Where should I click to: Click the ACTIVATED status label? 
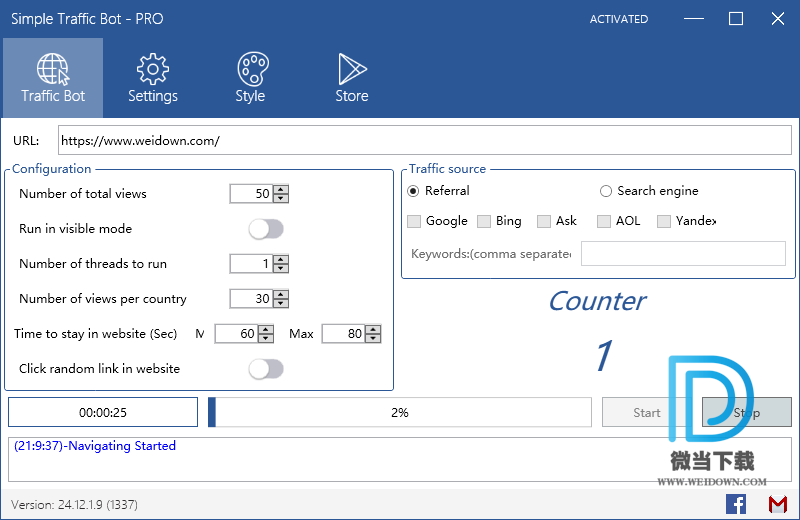point(619,19)
